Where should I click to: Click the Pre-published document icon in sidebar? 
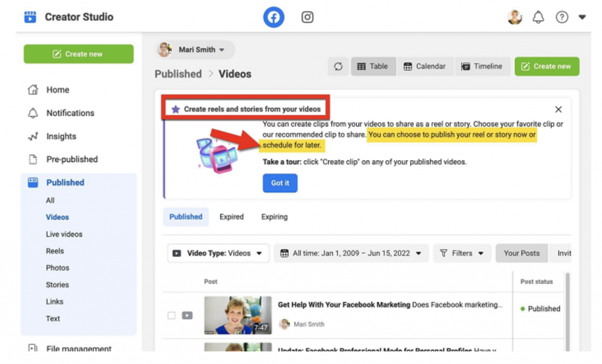coord(33,159)
